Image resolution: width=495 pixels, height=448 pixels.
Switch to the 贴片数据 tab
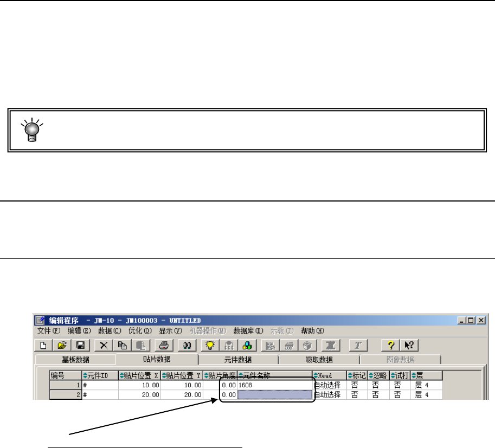pos(157,359)
